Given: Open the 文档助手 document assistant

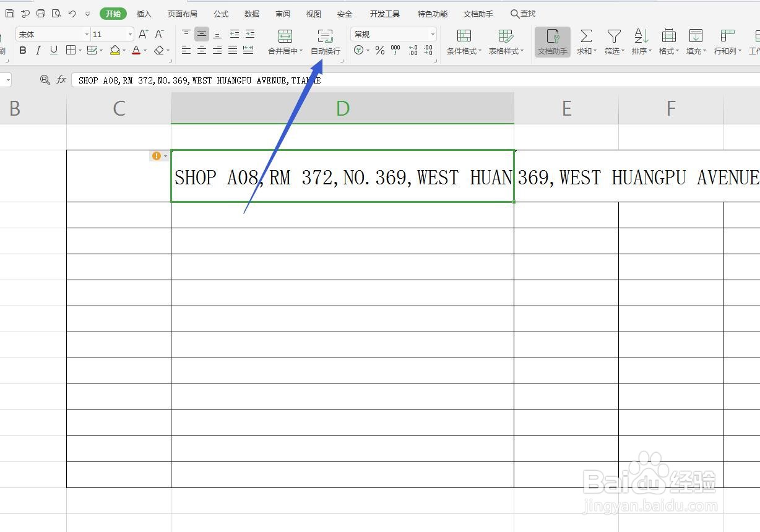Looking at the screenshot, I should click(551, 42).
